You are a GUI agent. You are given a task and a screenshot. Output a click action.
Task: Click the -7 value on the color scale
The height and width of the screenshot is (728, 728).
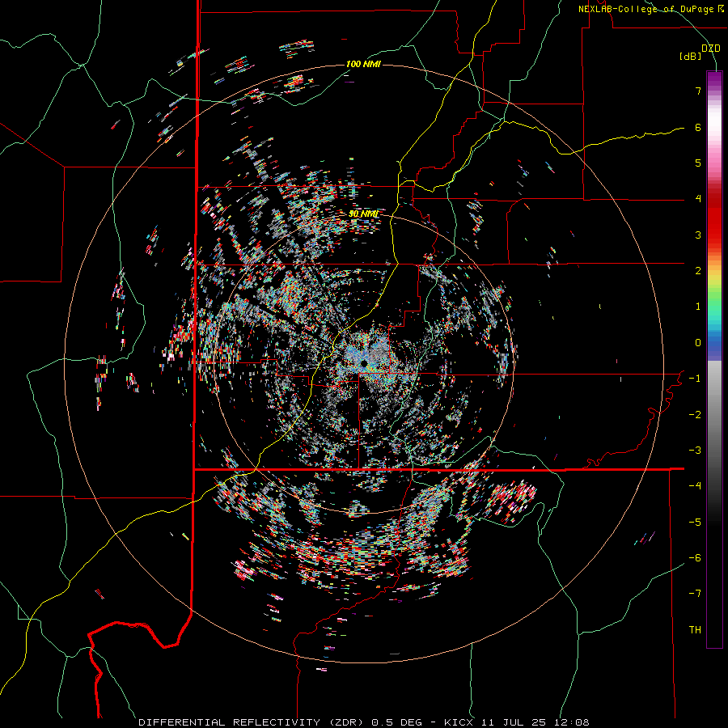(x=695, y=594)
